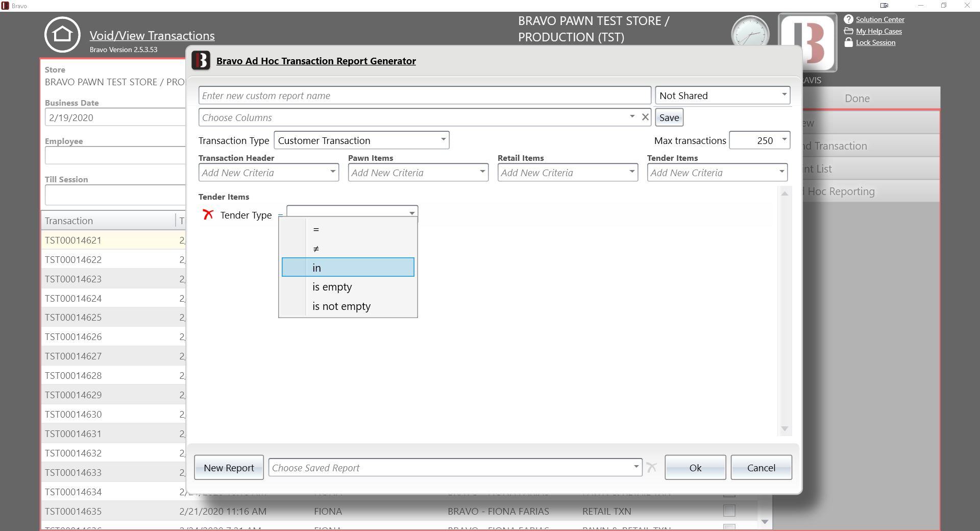The image size is (980, 531).
Task: Select transaction row TST00014628
Action: [113, 375]
